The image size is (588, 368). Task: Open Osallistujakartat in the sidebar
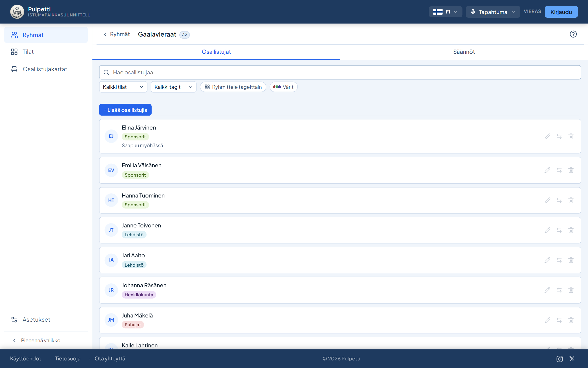[46, 69]
